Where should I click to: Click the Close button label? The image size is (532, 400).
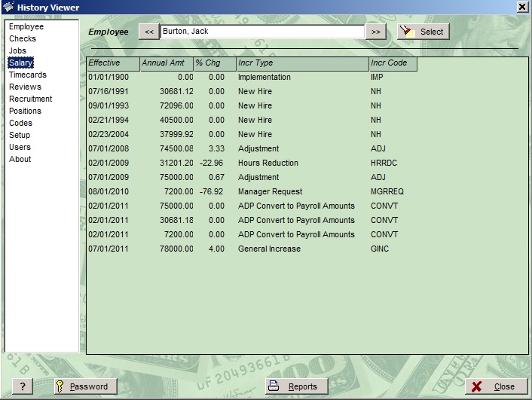tap(504, 386)
